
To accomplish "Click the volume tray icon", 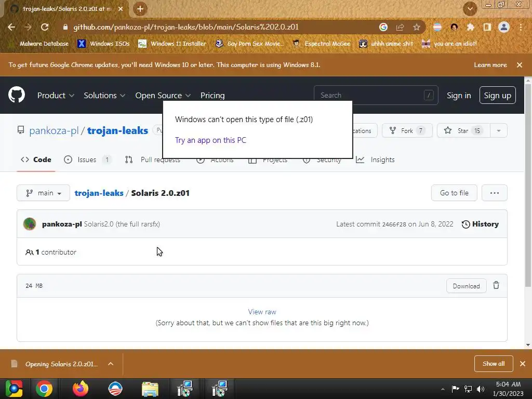I will coord(481,389).
